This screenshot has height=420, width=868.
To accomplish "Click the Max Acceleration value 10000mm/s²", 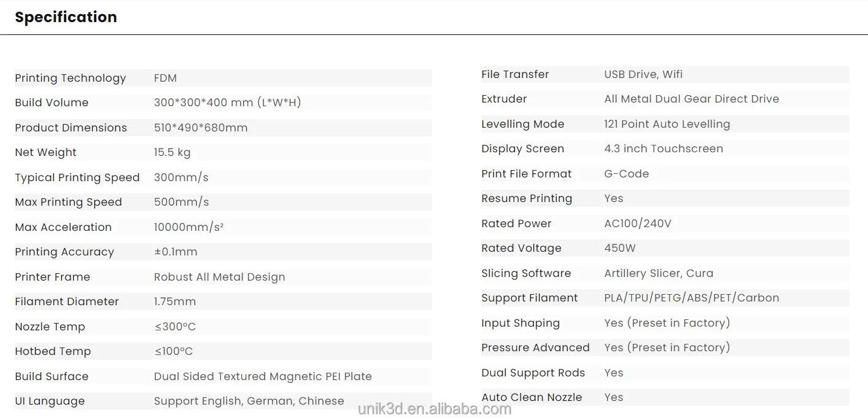I will (188, 227).
